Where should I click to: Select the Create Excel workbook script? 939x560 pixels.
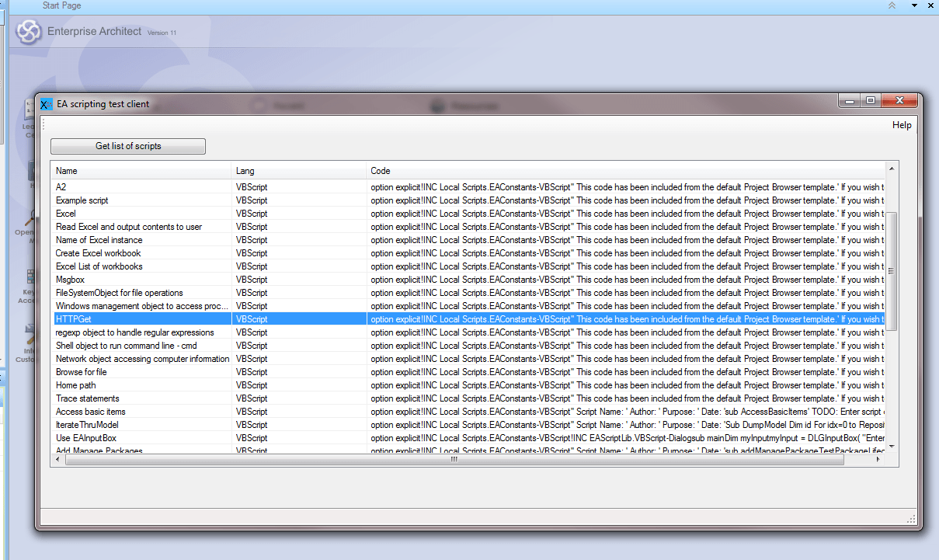[99, 253]
